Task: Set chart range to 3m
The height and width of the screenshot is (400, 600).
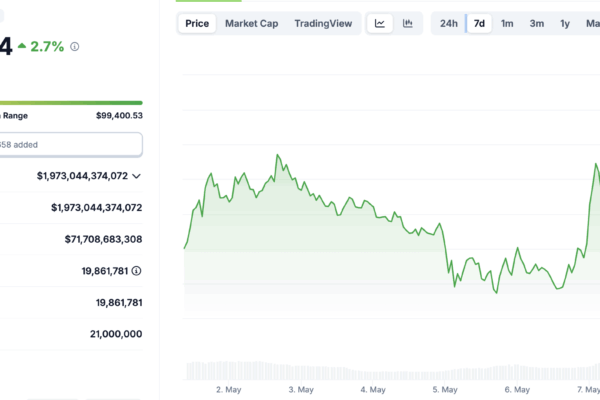Action: click(536, 23)
